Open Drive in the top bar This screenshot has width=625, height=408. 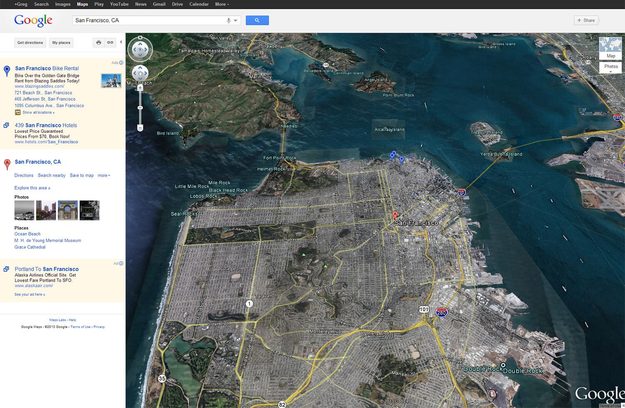[x=177, y=4]
